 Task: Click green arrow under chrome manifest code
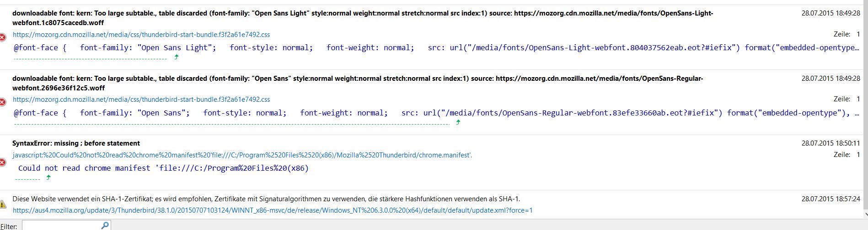(x=48, y=178)
